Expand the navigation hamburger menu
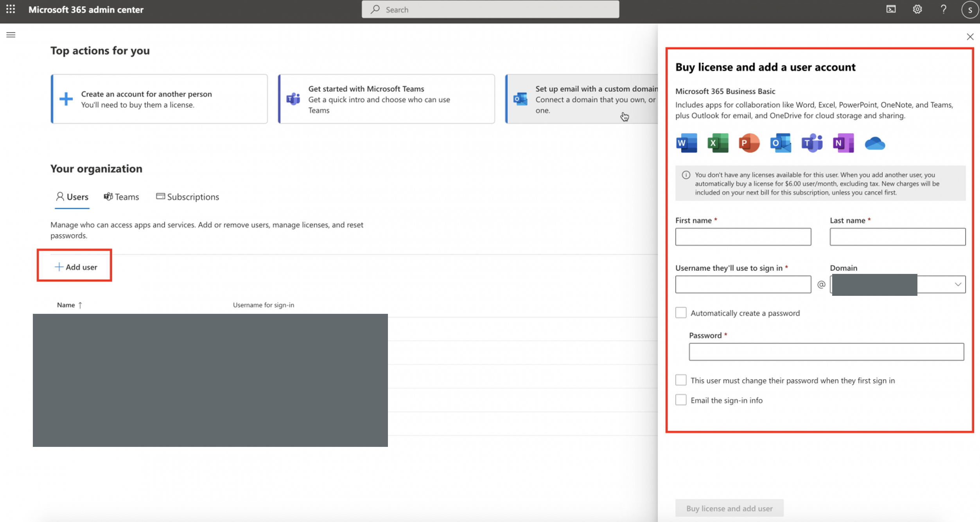The image size is (980, 522). [x=11, y=35]
